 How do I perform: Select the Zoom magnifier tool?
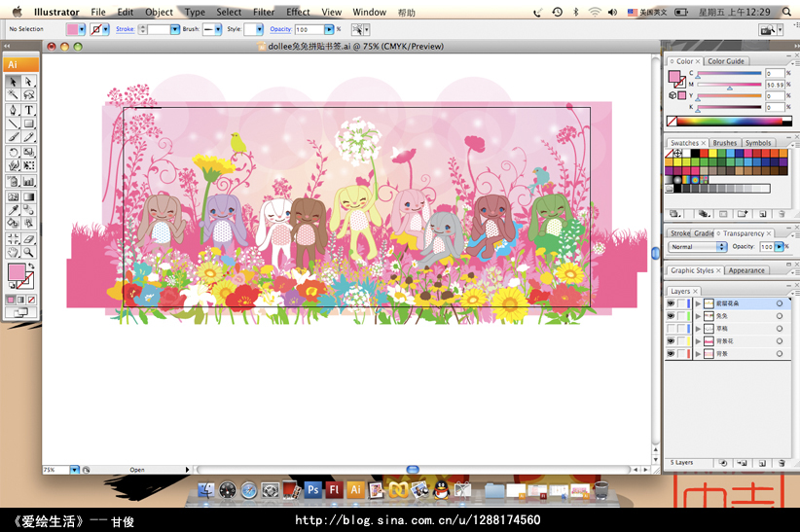(29, 252)
